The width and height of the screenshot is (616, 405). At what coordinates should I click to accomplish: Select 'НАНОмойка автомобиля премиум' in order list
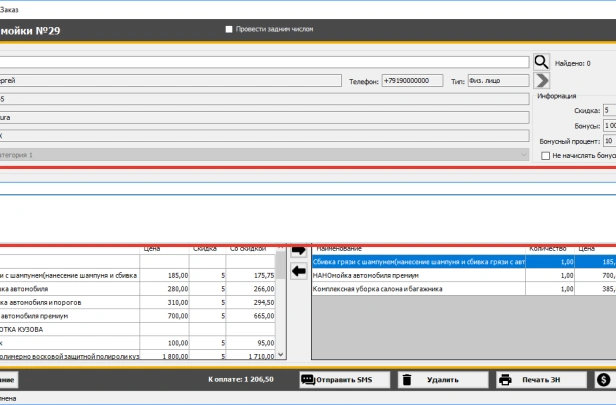[420, 274]
